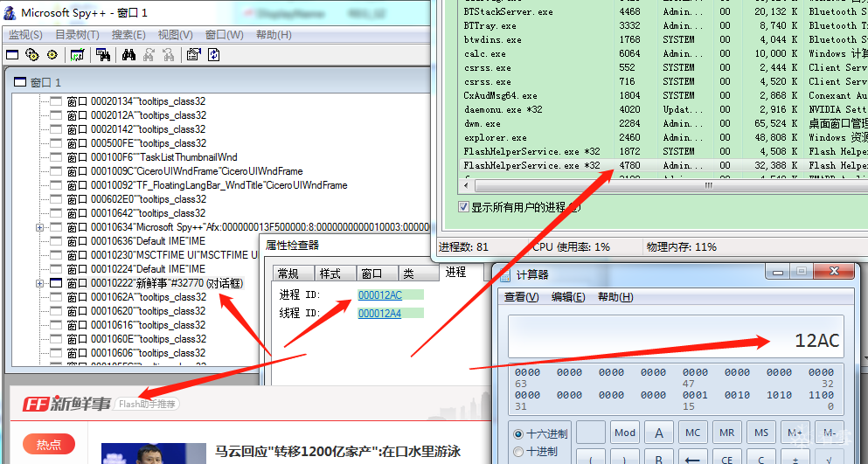Open the Windows view from Spy++ toolbar
Image resolution: width=868 pixels, height=464 pixels.
pyautogui.click(x=12, y=54)
